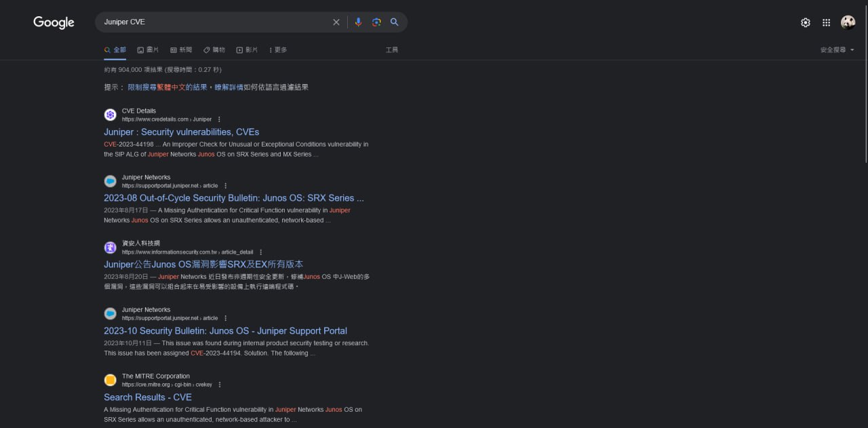The width and height of the screenshot is (868, 428).
Task: Click the result count text 約有 904,000 項結果
Action: [162, 70]
